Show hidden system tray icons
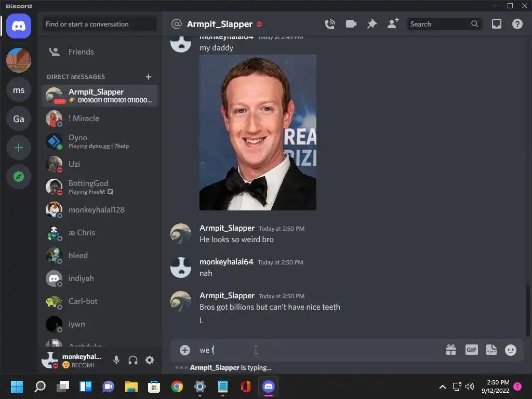532x399 pixels. [443, 387]
